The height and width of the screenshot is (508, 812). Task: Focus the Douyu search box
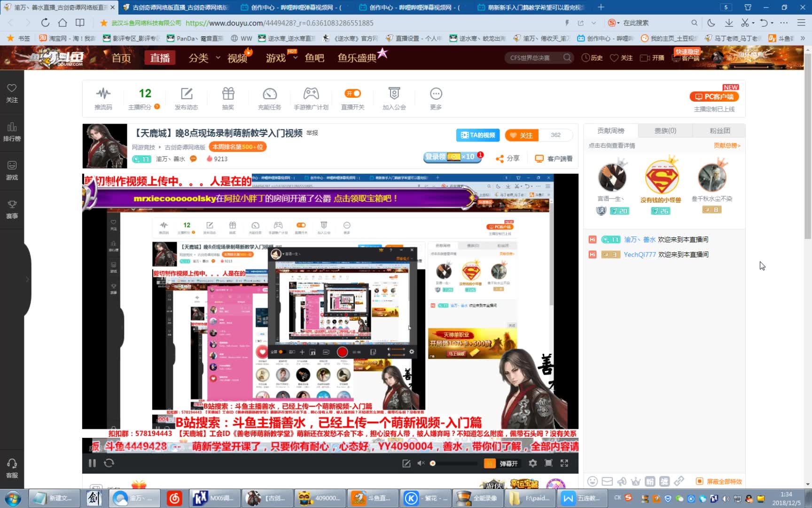(536, 57)
